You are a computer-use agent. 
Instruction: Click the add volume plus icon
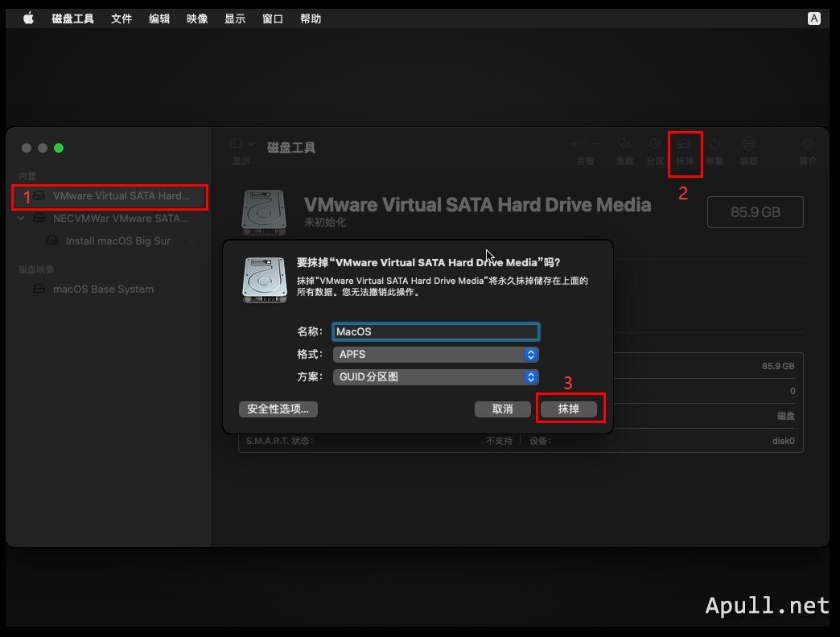click(574, 143)
